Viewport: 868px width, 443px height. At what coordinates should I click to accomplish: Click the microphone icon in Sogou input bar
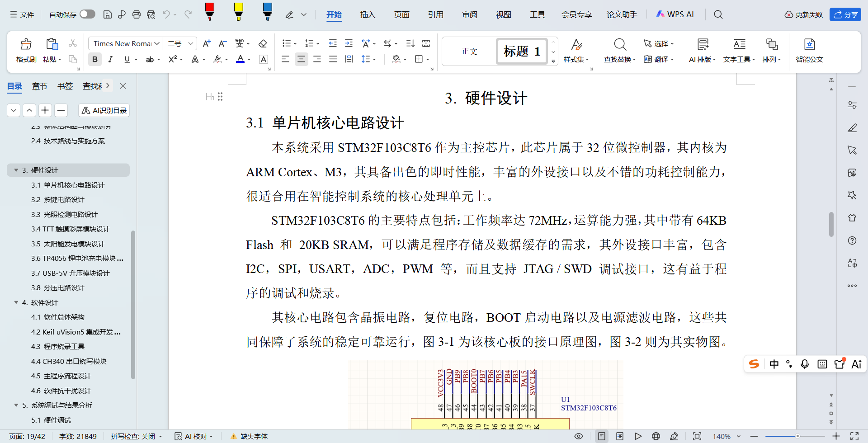pos(805,364)
